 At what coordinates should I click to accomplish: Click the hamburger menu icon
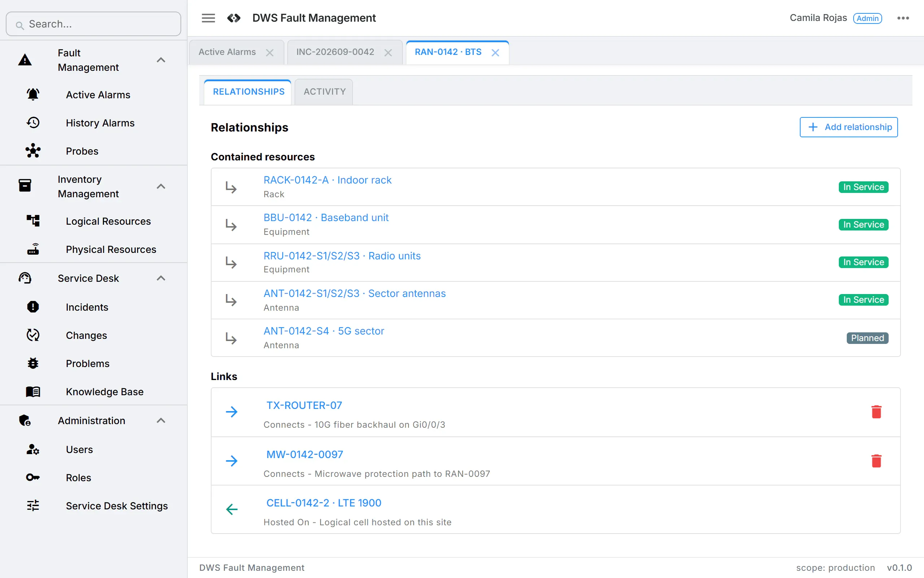coord(208,18)
